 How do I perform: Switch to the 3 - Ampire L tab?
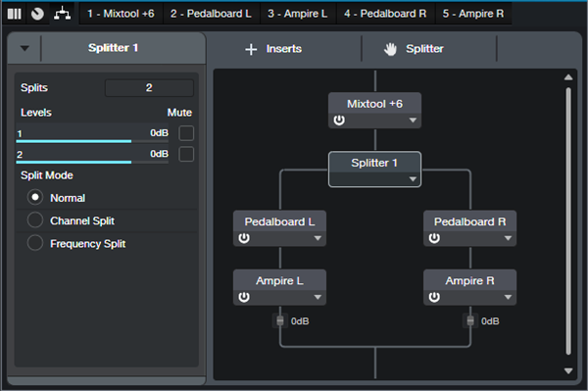click(298, 14)
